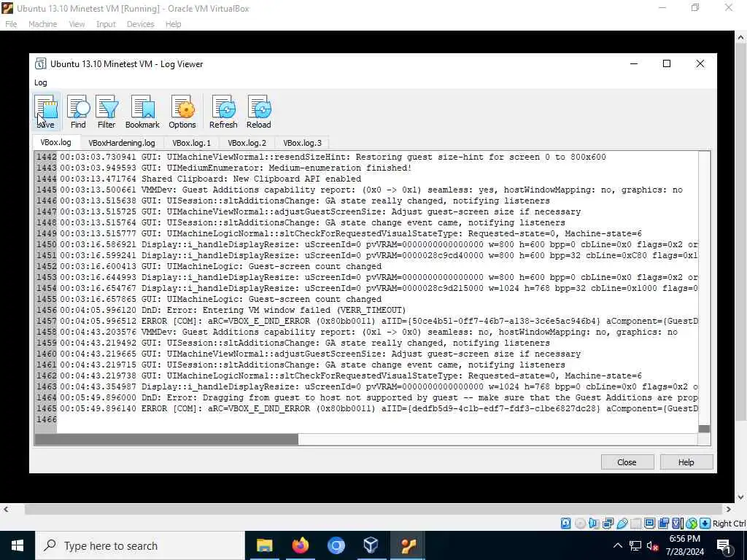This screenshot has height=560, width=747.
Task: Click the Save log toolbar icon
Action: click(46, 112)
